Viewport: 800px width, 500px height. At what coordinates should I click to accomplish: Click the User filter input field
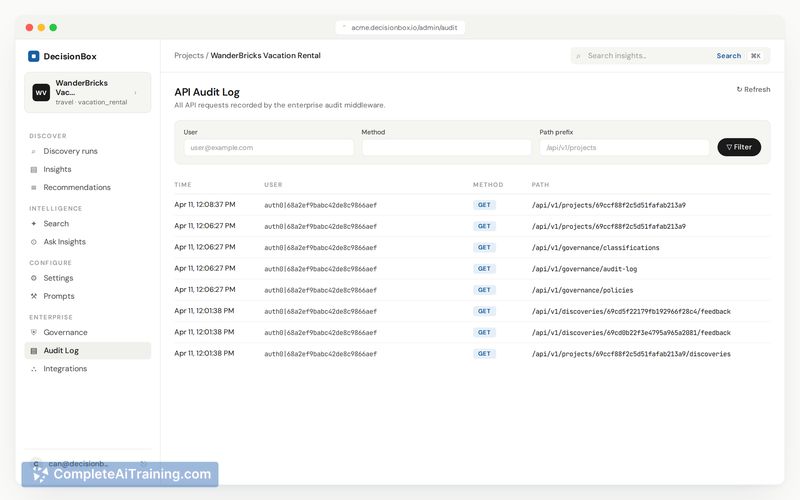269,148
